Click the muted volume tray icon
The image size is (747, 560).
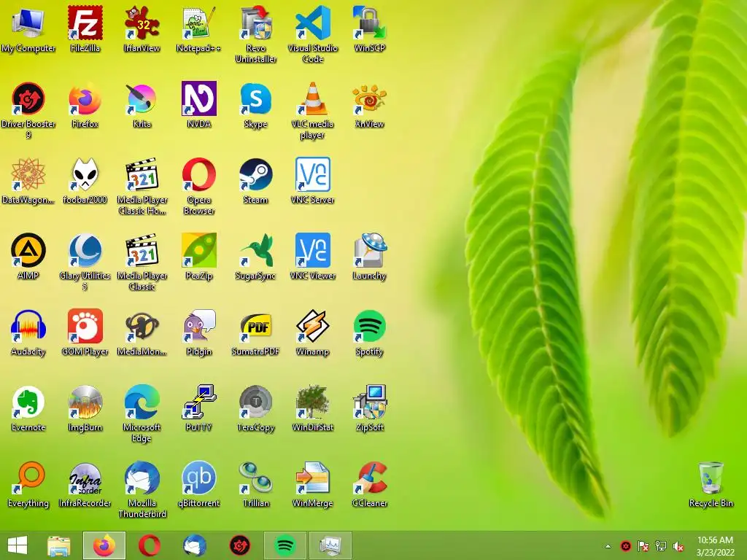pos(678,546)
